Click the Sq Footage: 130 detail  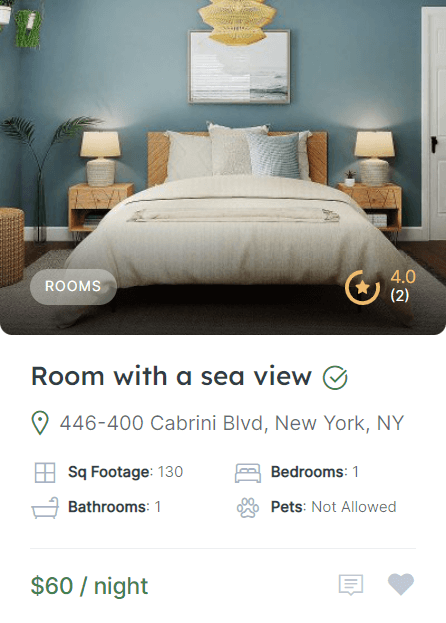125,472
